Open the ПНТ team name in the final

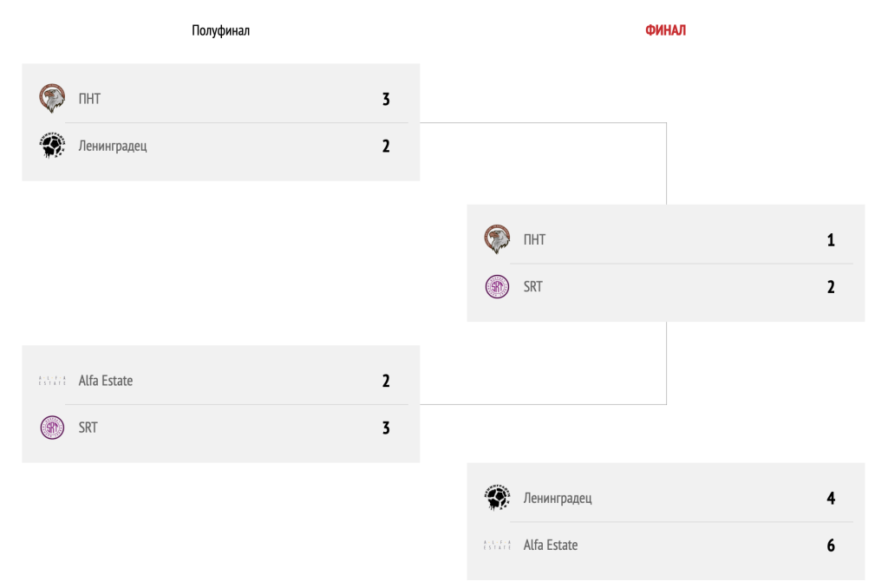point(534,240)
